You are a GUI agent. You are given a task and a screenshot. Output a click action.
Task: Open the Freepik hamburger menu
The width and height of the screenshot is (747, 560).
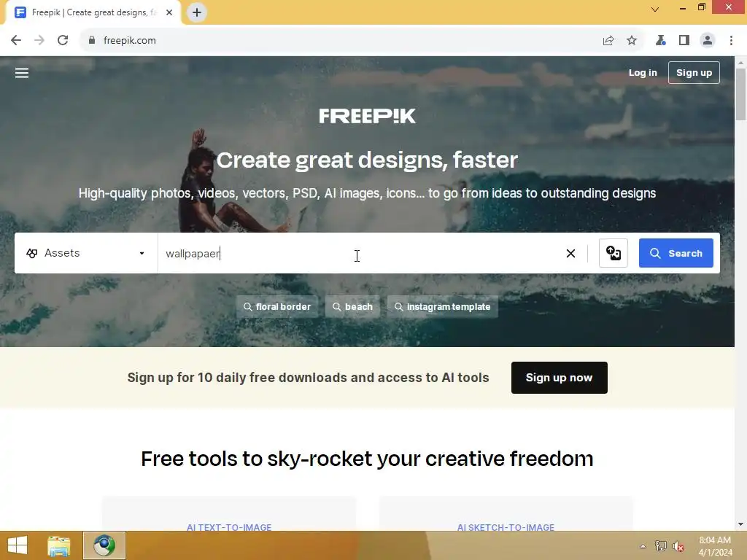click(x=22, y=73)
